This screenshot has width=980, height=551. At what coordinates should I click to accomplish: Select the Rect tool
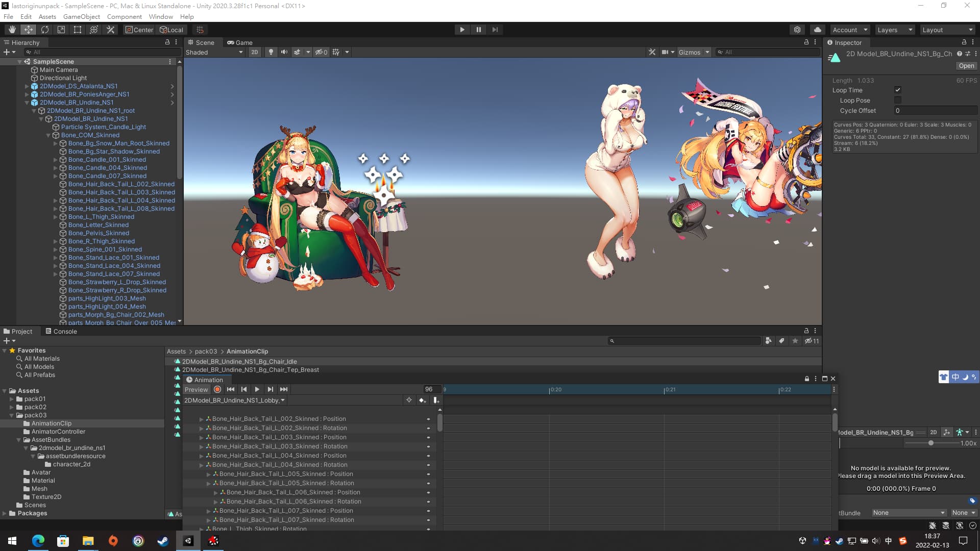(x=78, y=30)
